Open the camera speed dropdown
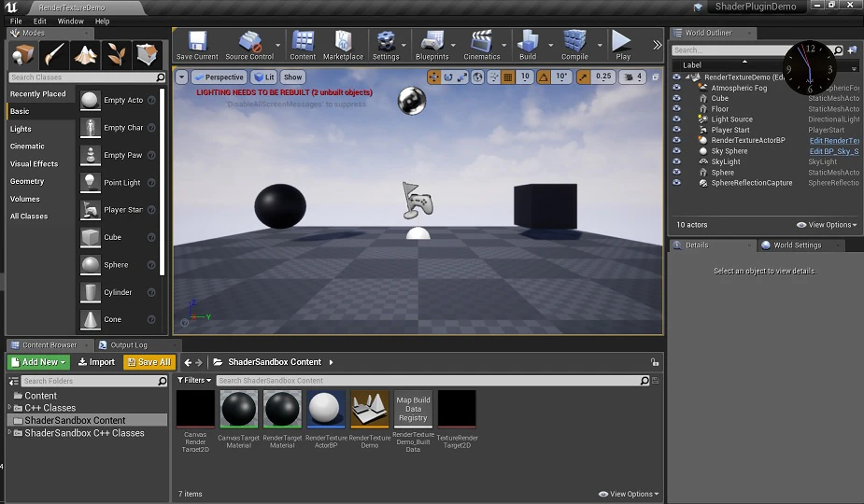Viewport: 864px width, 504px height. [x=633, y=77]
